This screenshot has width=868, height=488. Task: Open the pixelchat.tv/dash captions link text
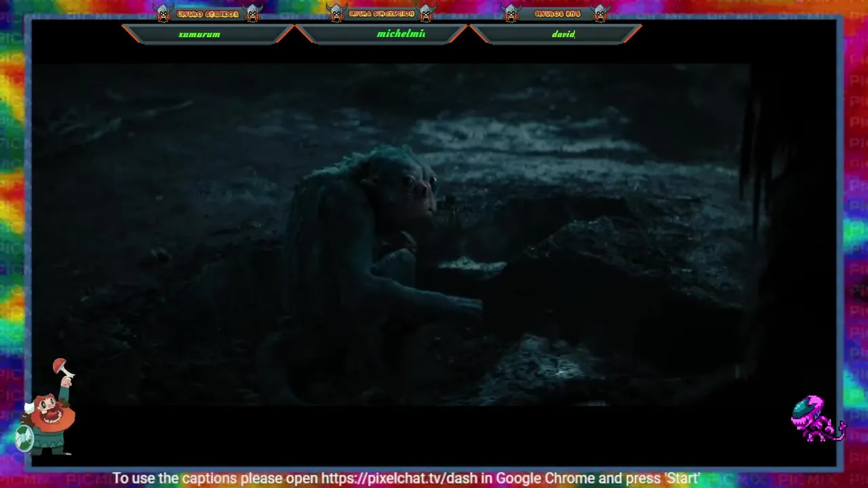pyautogui.click(x=399, y=479)
